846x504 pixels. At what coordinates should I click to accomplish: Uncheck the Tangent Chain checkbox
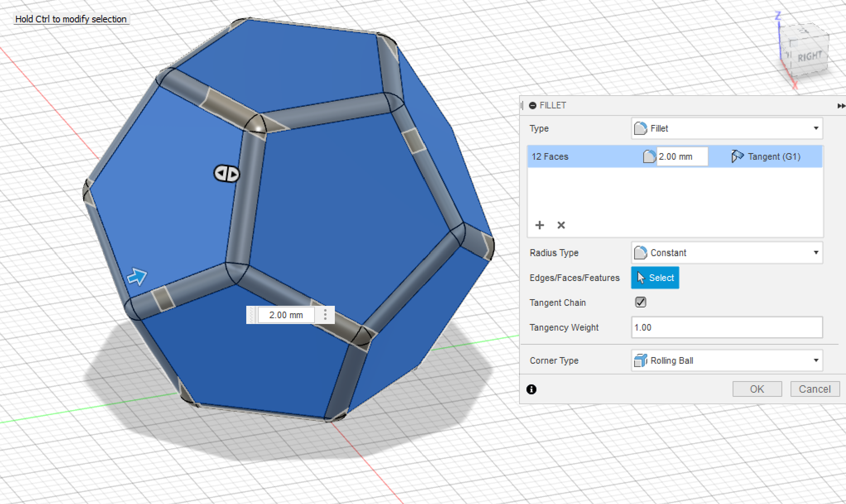tap(640, 302)
